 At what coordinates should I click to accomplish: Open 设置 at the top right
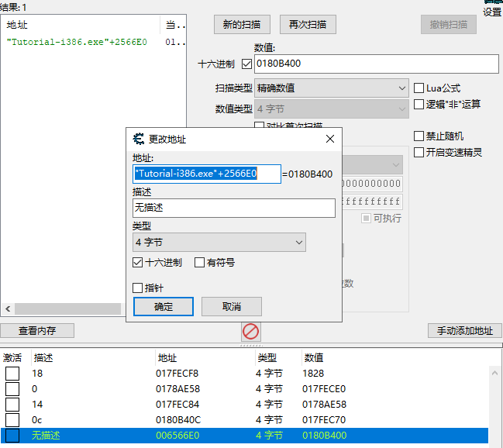tap(492, 12)
